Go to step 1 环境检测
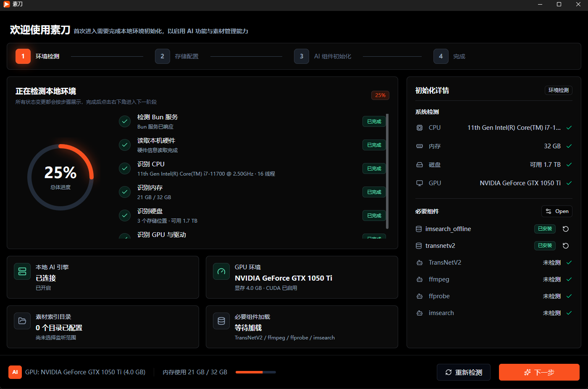The height and width of the screenshot is (389, 588). (x=37, y=56)
